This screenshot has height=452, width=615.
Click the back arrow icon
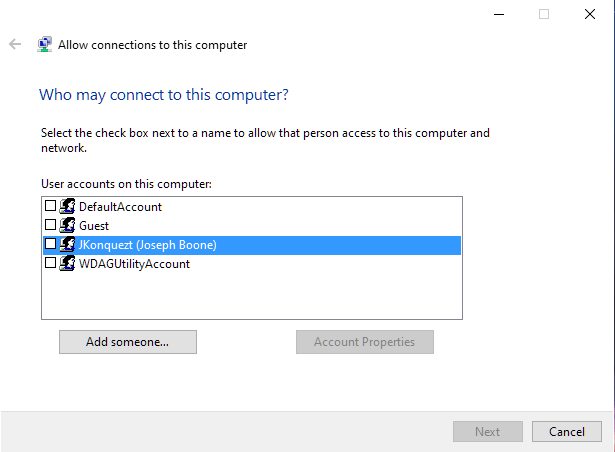(x=15, y=44)
